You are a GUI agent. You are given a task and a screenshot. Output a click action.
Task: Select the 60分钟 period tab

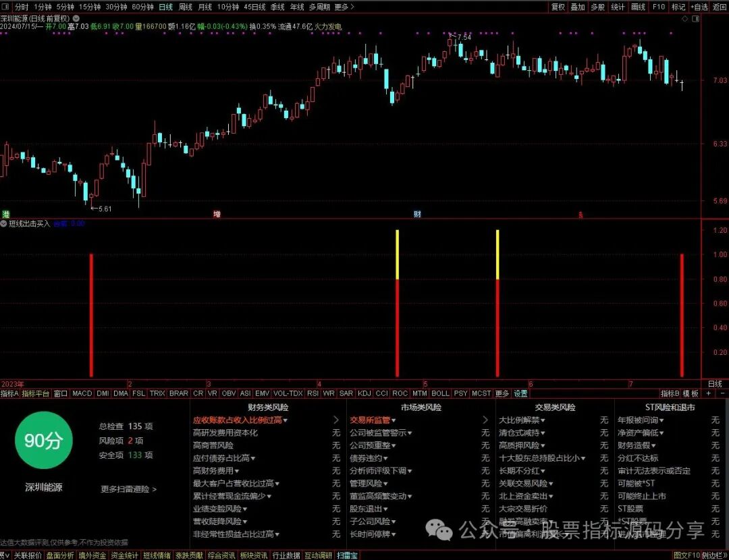142,7
